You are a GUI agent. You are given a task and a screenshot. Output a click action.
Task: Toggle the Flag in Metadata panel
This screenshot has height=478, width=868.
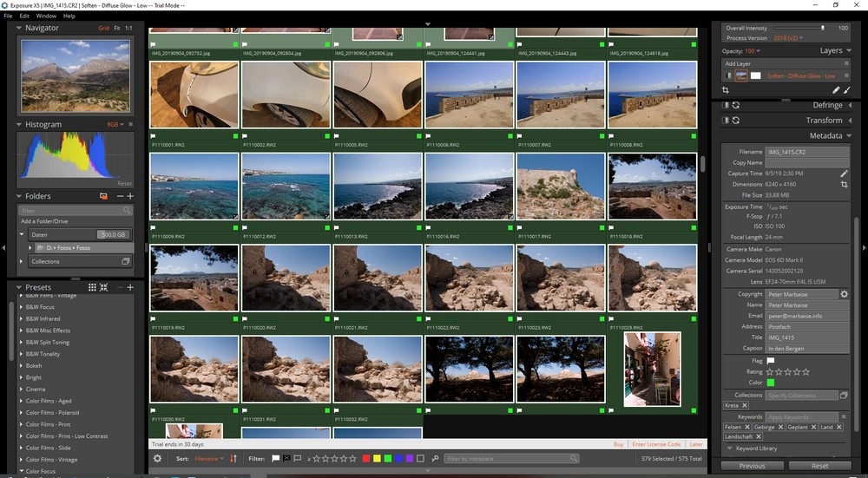(770, 361)
